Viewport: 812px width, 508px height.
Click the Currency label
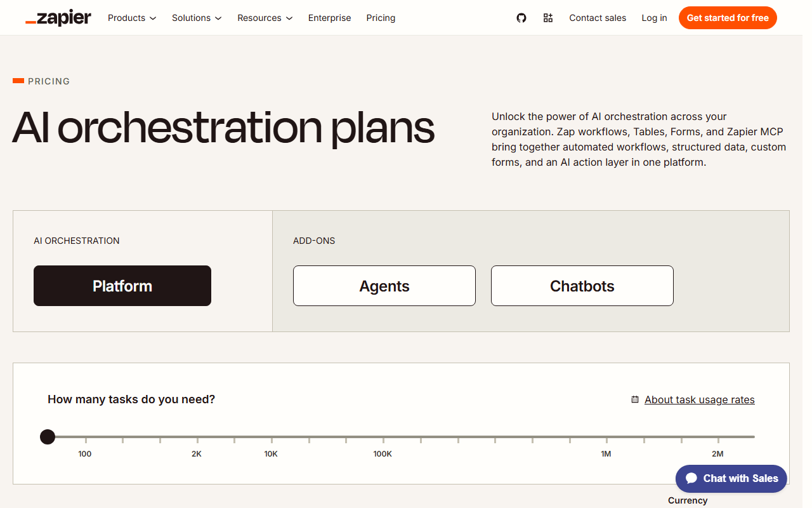[688, 500]
